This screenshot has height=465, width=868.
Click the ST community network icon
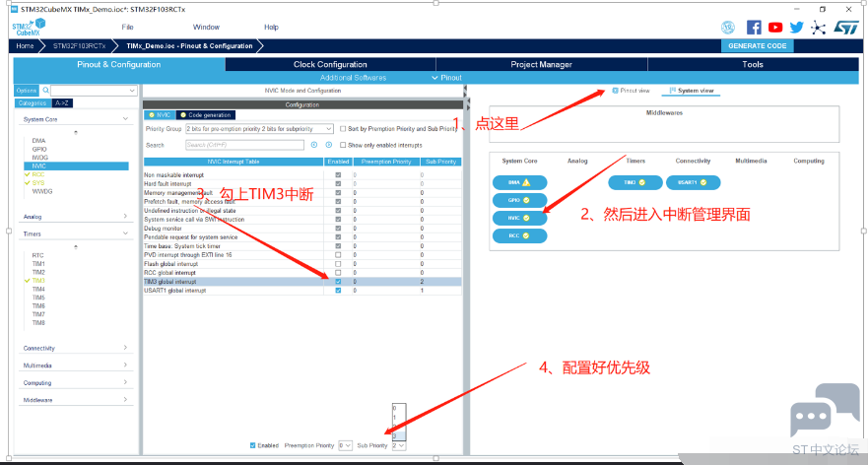(818, 28)
